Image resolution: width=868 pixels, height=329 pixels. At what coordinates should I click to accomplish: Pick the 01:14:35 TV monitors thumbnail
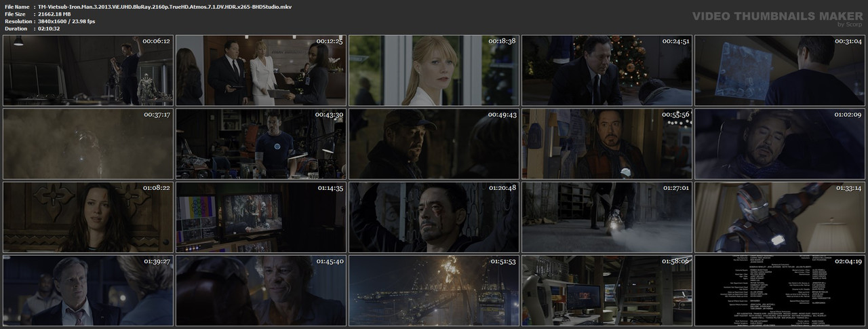[260, 216]
